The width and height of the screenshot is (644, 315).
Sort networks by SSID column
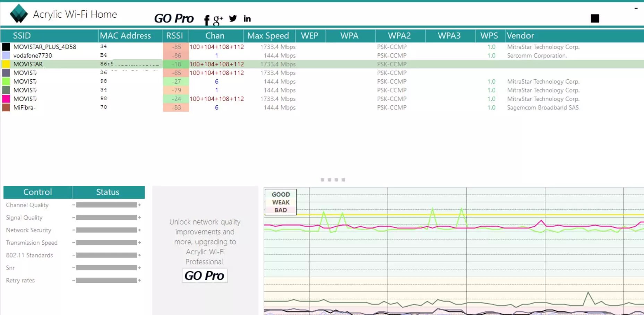point(49,36)
